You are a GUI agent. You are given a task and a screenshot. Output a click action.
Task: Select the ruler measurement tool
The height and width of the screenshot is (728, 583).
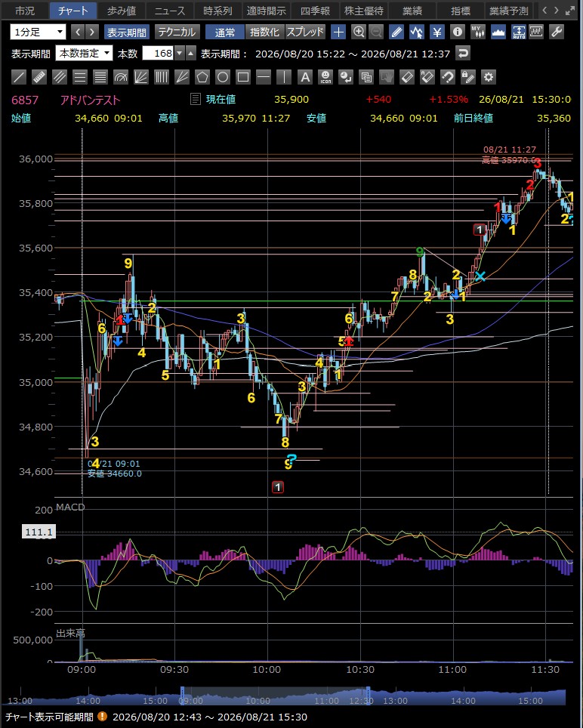tap(39, 76)
